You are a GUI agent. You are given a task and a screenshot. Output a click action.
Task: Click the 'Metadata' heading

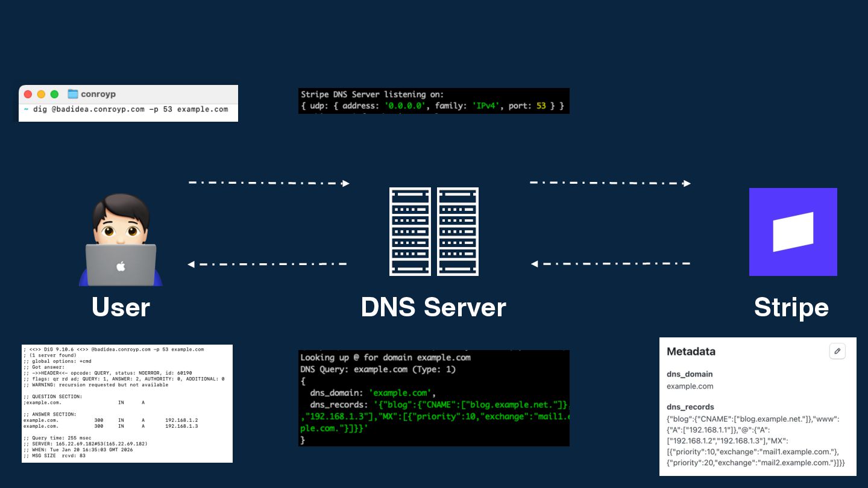point(691,351)
